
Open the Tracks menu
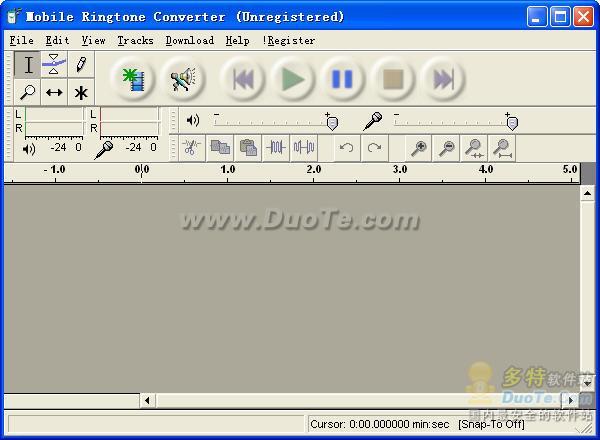click(135, 40)
